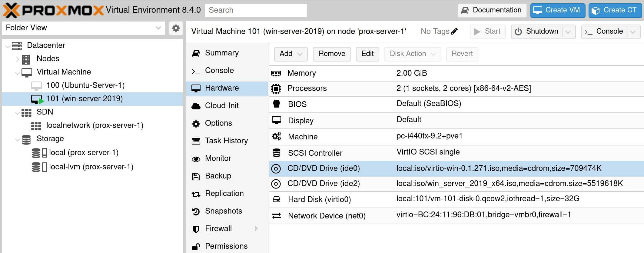The image size is (644, 253).
Task: Click the Proxmox logo
Action: tap(53, 10)
